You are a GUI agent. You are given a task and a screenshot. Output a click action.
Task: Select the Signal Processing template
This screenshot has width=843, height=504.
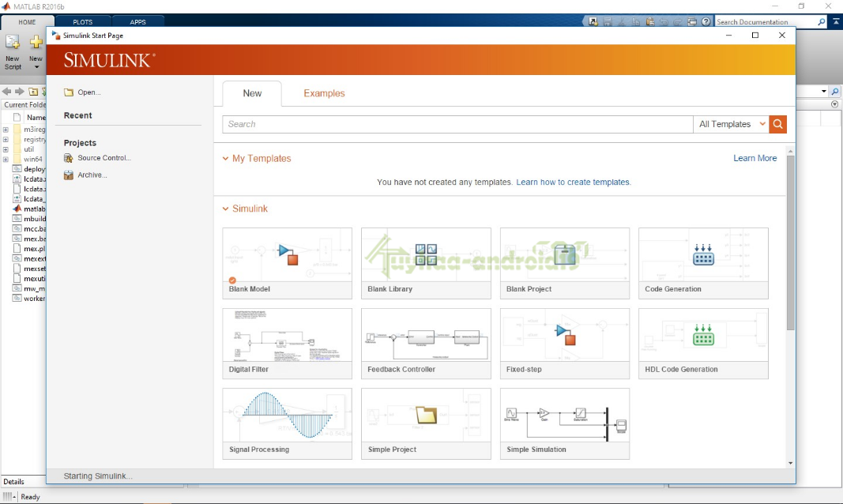287,424
